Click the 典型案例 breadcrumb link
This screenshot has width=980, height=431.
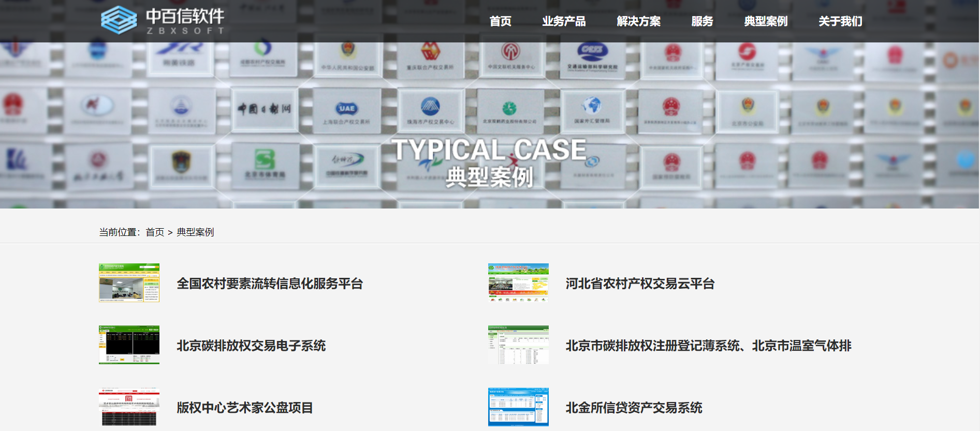(x=195, y=232)
